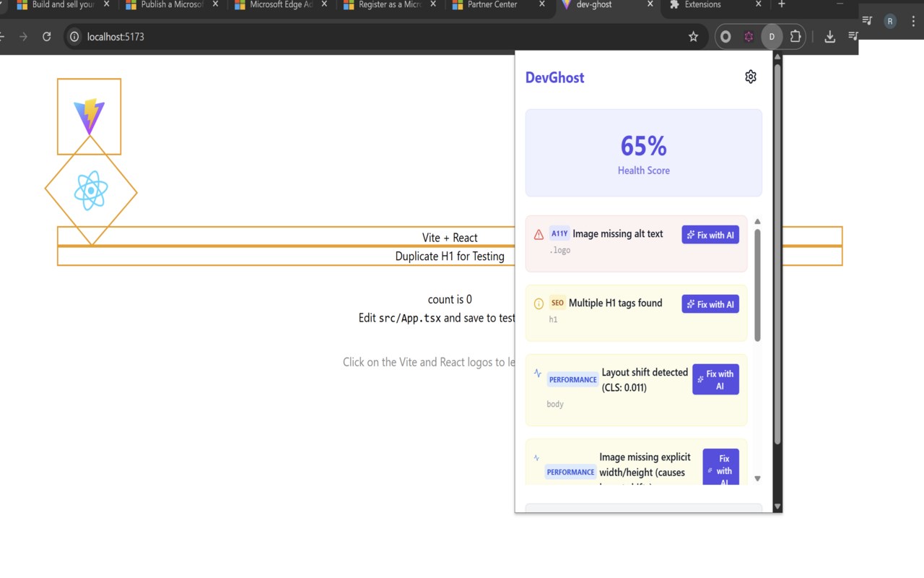Close the dev-ghost tab
924x578 pixels.
(650, 4)
